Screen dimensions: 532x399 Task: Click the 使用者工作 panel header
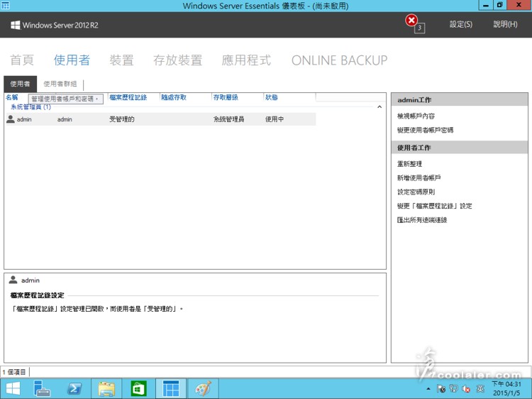(460, 148)
